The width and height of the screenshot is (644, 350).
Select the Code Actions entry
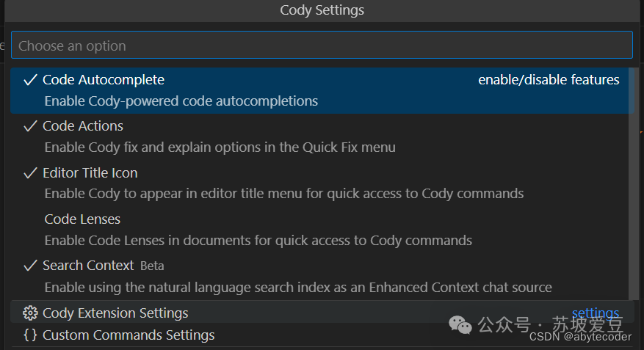pos(82,126)
